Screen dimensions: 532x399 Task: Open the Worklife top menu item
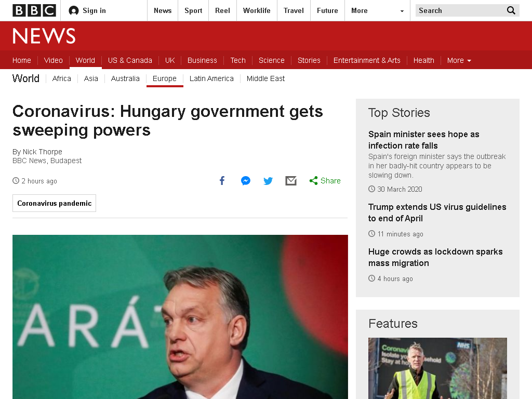click(257, 10)
